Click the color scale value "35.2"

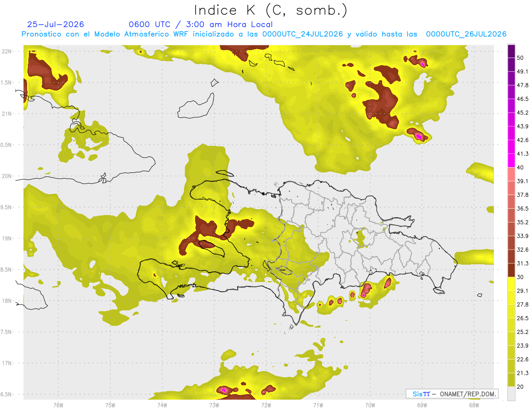click(523, 222)
